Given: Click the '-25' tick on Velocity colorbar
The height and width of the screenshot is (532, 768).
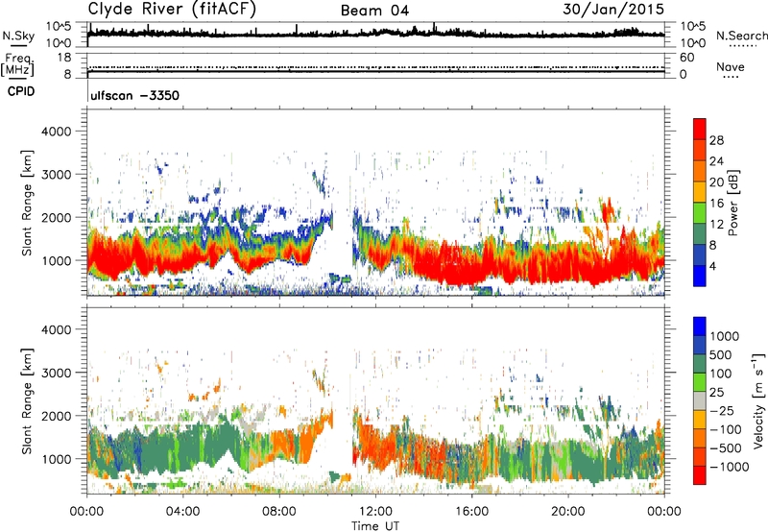Looking at the screenshot, I should tap(722, 410).
